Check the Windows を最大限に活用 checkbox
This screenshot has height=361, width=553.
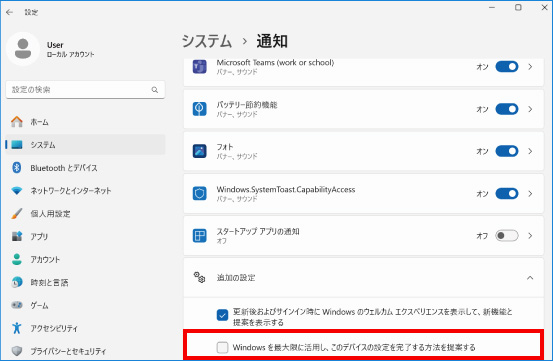pos(222,347)
